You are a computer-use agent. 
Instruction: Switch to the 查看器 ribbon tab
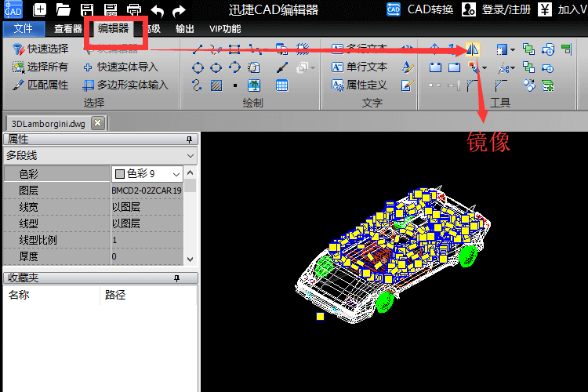click(x=68, y=29)
